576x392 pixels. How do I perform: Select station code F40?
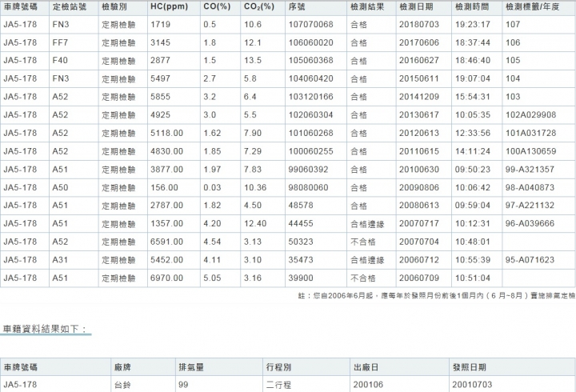60,60
